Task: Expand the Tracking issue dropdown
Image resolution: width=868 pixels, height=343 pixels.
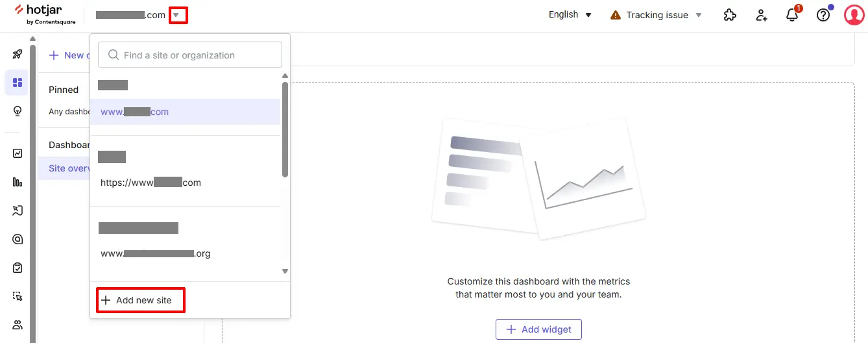Action: pos(657,15)
